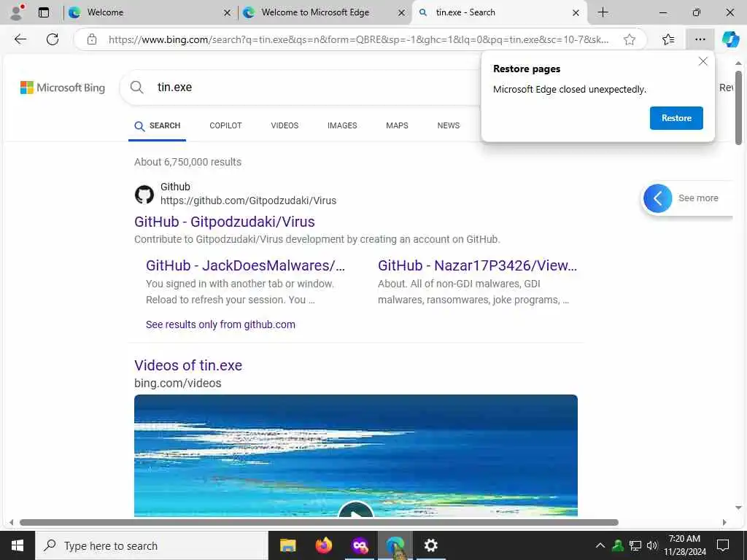Open the Copilot sidebar icon
Screen dimensions: 747x560
point(729,39)
